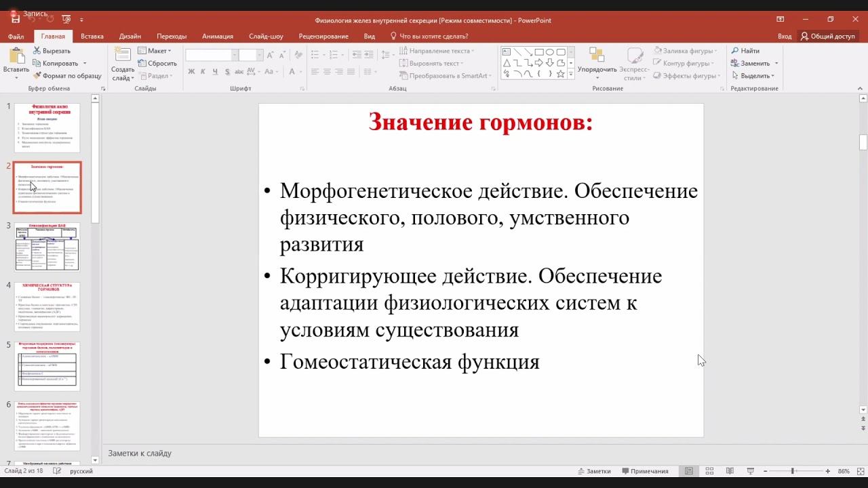This screenshot has width=868, height=488.
Task: Click Find (Найти) magnifier button
Action: (745, 51)
